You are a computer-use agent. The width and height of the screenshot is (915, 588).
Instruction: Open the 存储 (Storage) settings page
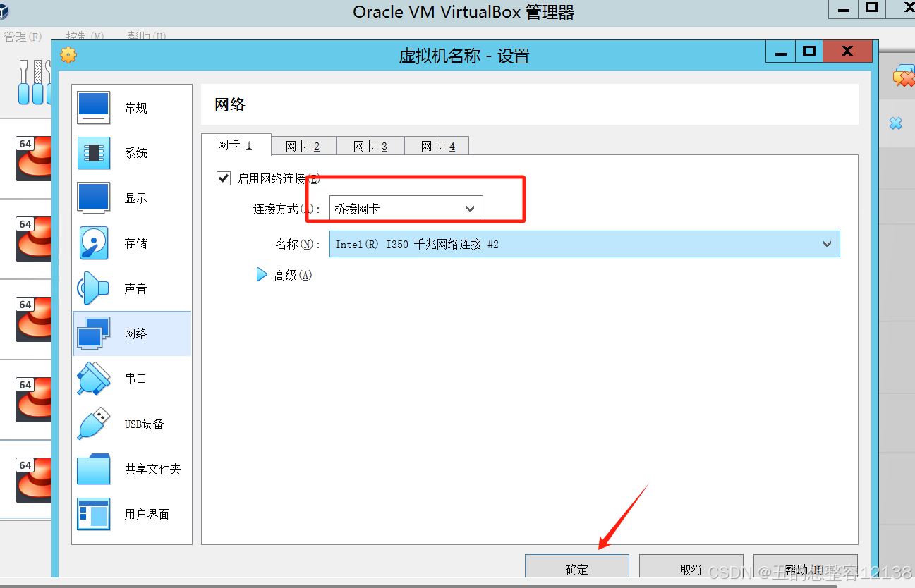click(x=132, y=243)
